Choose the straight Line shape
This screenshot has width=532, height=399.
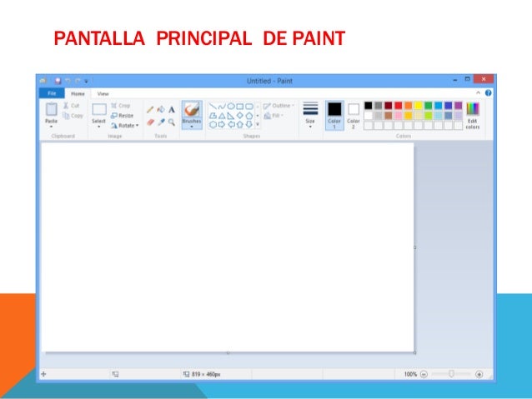coord(213,107)
